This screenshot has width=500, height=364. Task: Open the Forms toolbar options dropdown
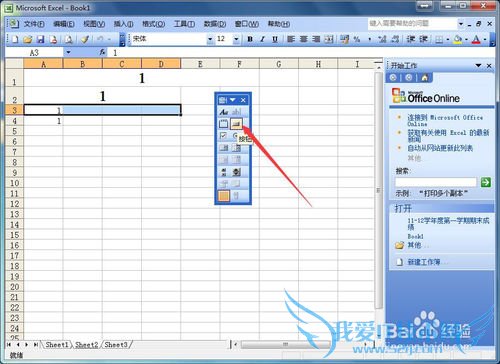click(232, 100)
